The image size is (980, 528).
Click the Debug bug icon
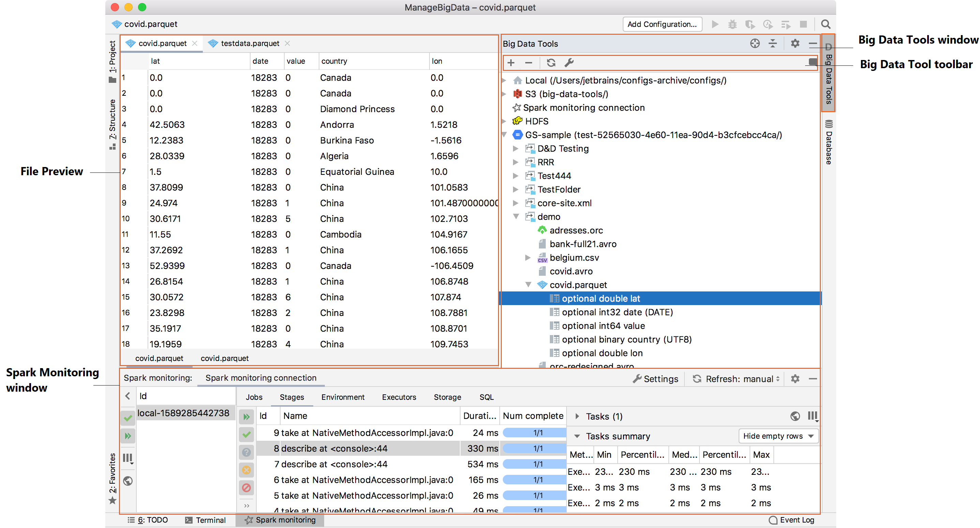point(732,24)
